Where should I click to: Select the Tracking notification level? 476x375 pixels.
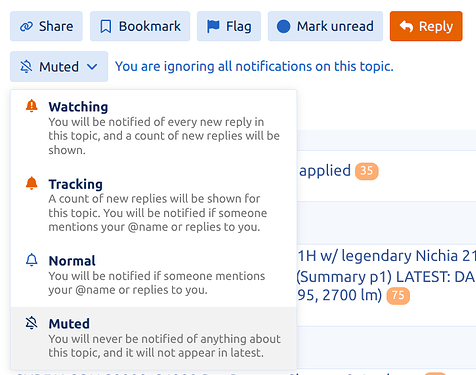[154, 205]
